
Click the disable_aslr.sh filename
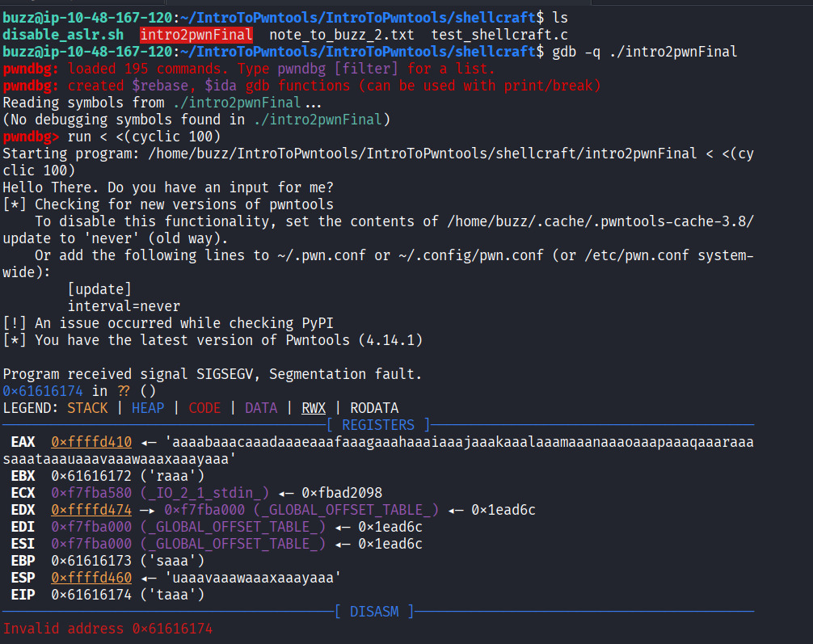tap(63, 35)
